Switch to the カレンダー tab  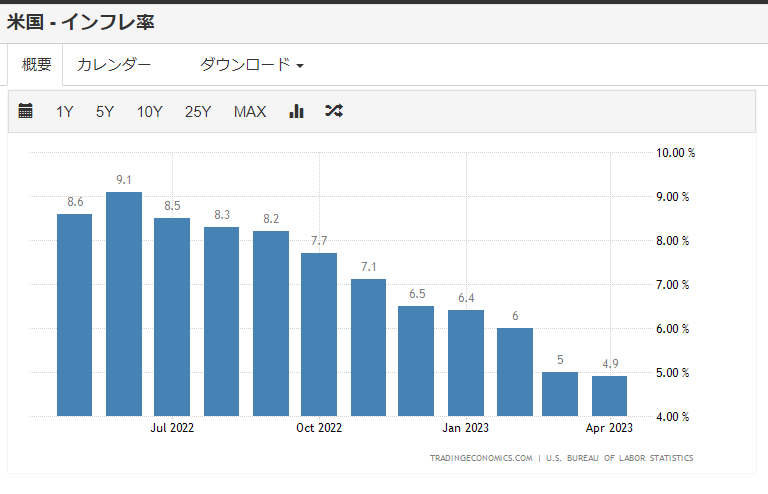pyautogui.click(x=114, y=65)
